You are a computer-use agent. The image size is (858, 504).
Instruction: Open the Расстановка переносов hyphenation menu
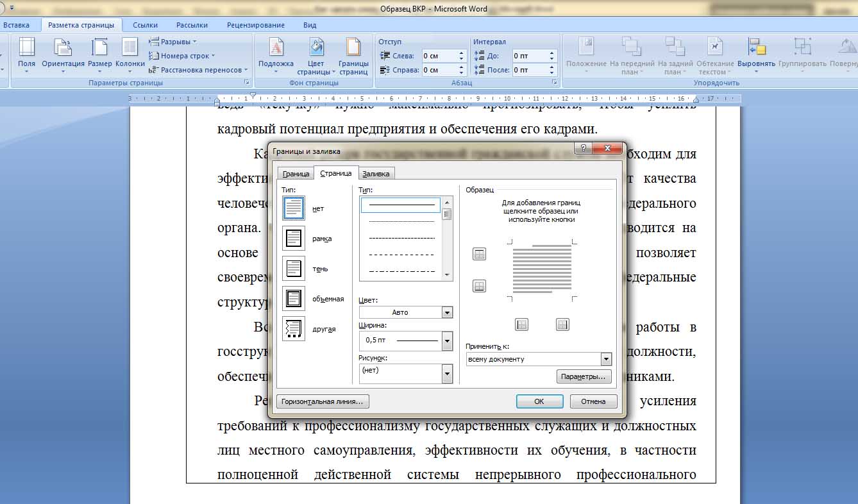tap(198, 70)
